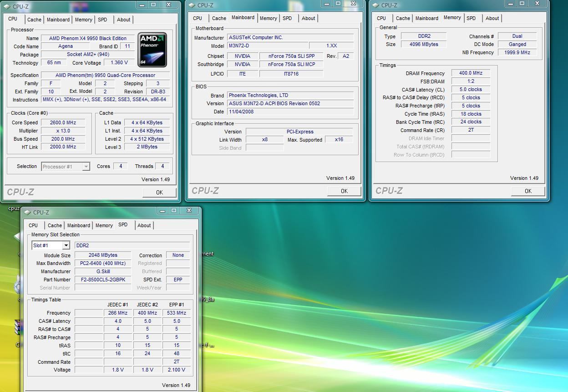Image resolution: width=568 pixels, height=392 pixels.
Task: Click the Core Speed 2600.0 MHz field
Action: (63, 122)
